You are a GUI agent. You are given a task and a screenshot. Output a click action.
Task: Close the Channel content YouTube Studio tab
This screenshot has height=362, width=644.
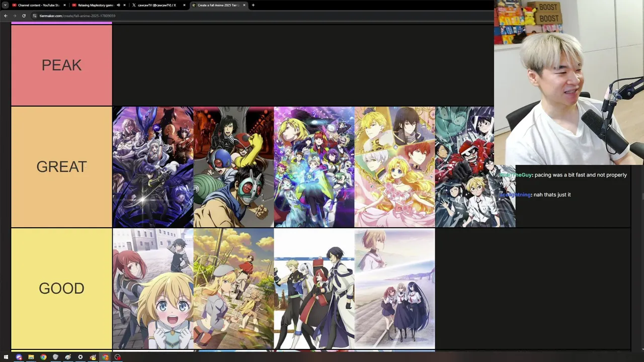[64, 5]
